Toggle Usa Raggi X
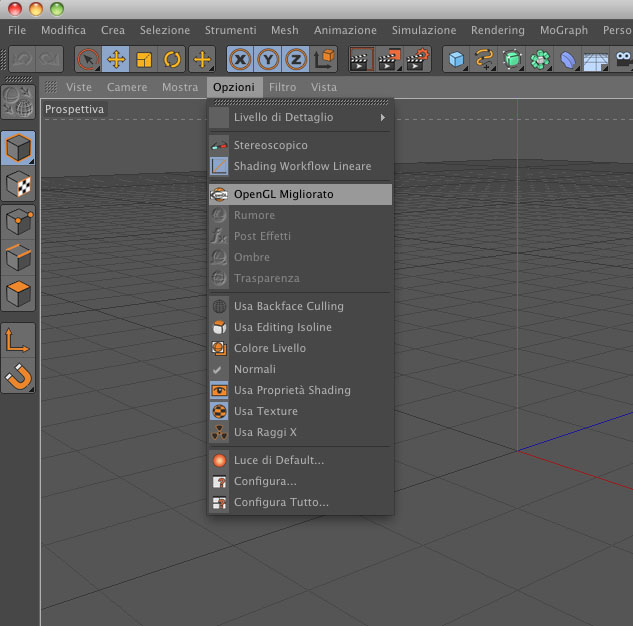This screenshot has height=626, width=633. (300, 432)
